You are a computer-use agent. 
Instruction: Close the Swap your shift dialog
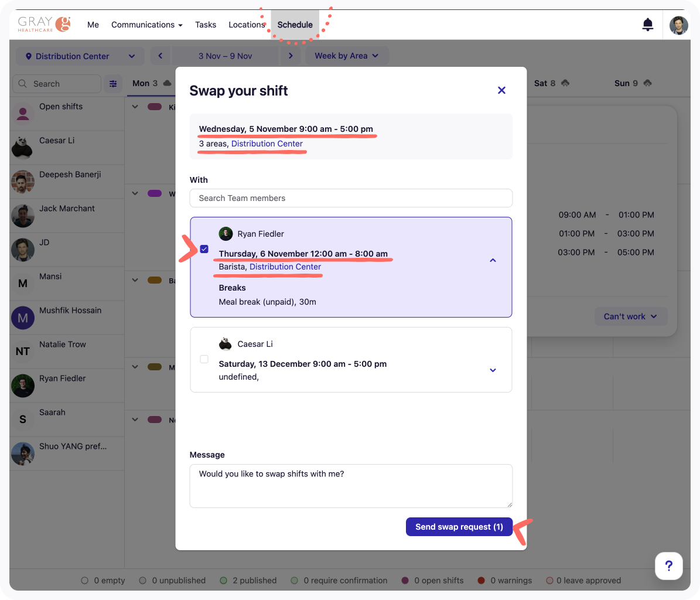(501, 90)
